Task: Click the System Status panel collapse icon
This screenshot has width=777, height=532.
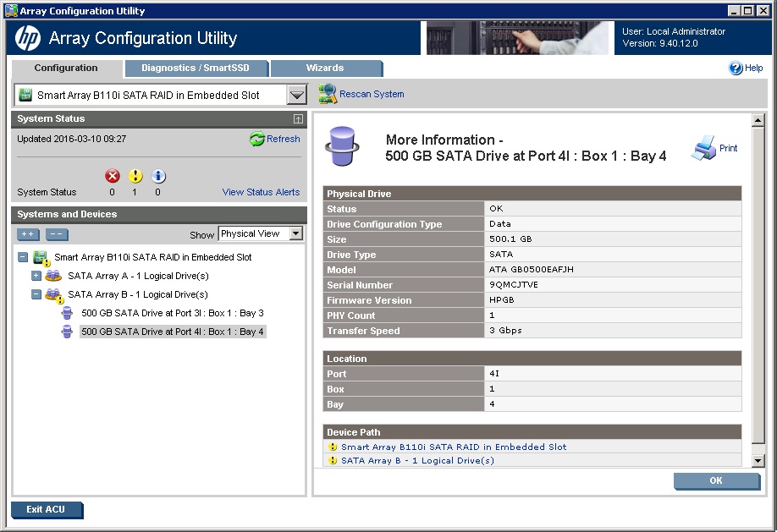Action: coord(298,119)
